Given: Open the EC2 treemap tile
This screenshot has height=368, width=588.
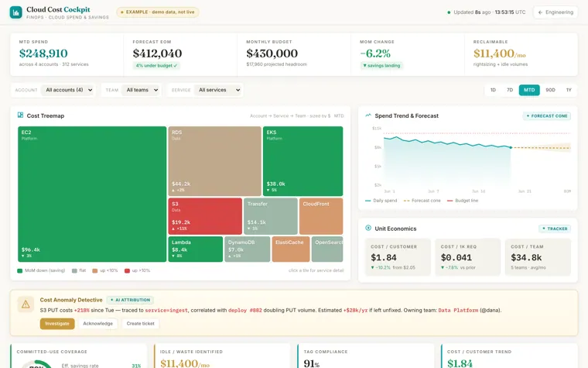Looking at the screenshot, I should click(92, 194).
